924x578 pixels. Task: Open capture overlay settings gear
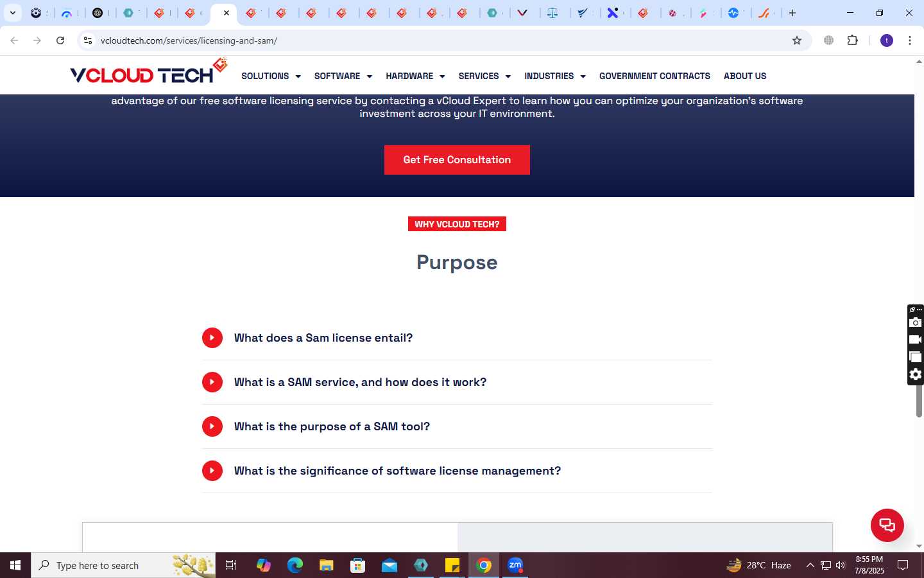tap(916, 374)
